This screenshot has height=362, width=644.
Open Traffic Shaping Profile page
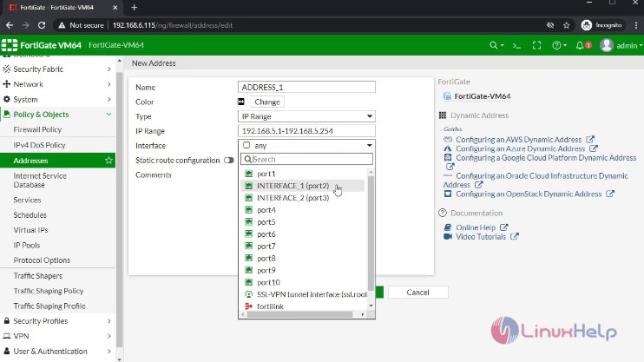tap(49, 306)
